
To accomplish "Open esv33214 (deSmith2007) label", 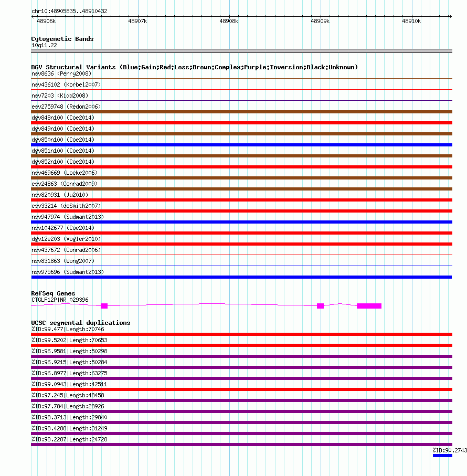I will click(x=66, y=206).
